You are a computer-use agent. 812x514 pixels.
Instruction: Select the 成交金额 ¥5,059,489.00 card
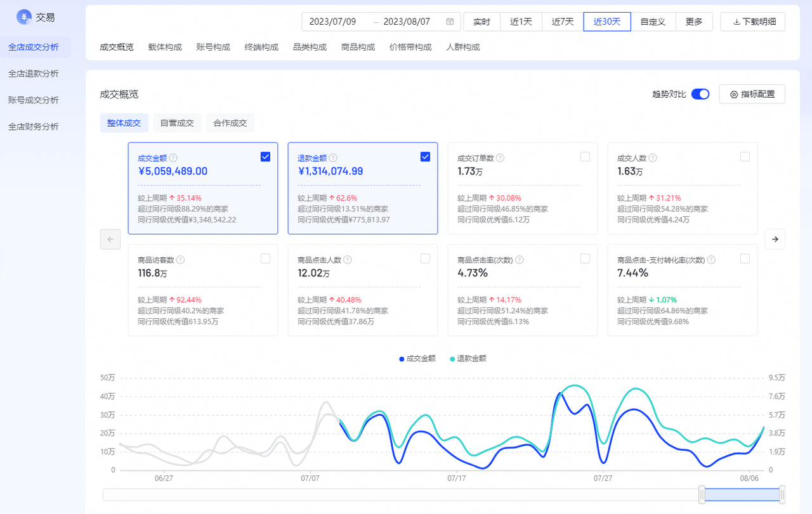click(x=203, y=188)
